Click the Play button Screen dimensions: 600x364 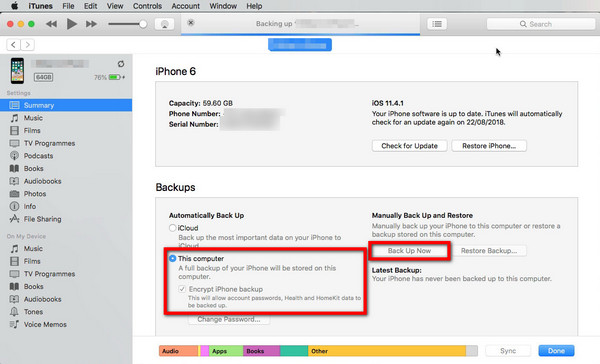(72, 24)
